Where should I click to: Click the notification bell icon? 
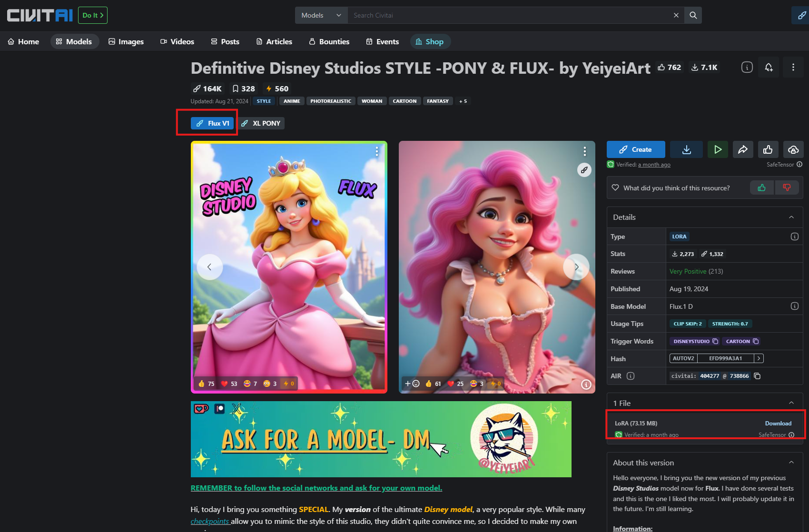coord(769,67)
